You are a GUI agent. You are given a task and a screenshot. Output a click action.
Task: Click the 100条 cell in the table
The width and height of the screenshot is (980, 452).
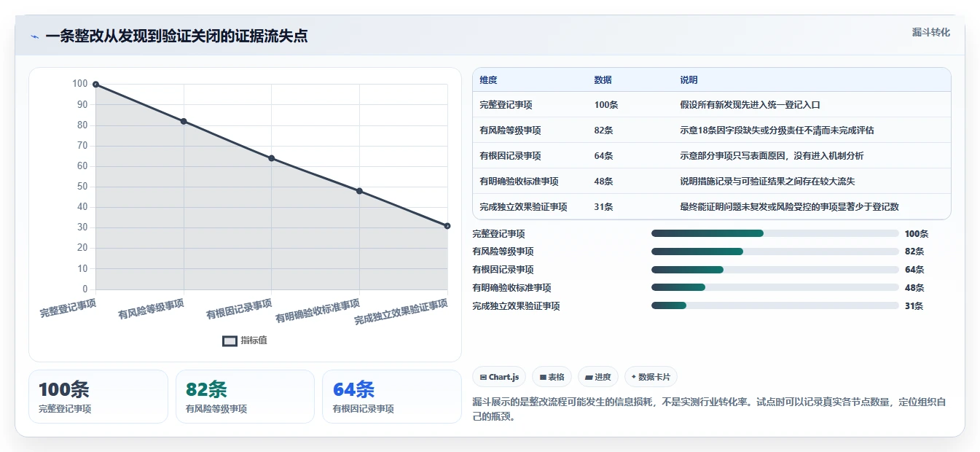[x=606, y=105]
